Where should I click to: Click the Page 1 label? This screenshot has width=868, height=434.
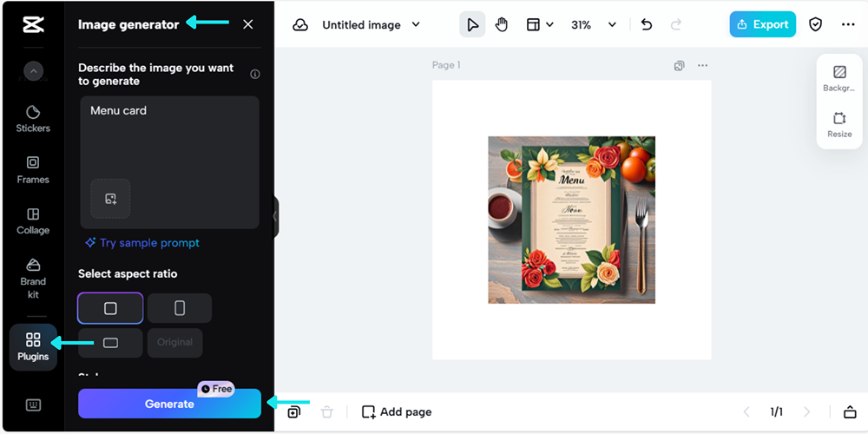pos(446,65)
